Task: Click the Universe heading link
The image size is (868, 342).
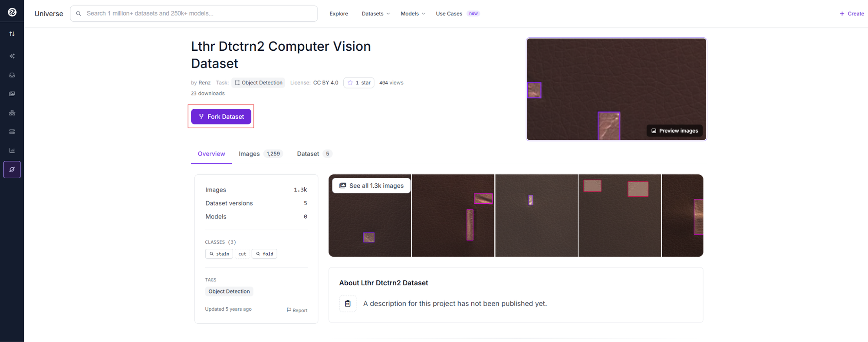Action: tap(49, 13)
